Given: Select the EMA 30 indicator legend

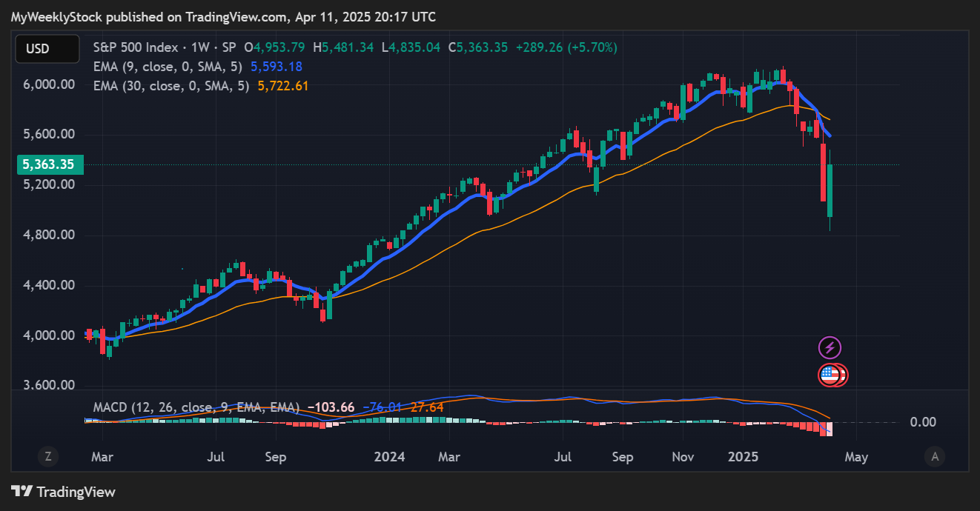Looking at the screenshot, I should click(171, 86).
